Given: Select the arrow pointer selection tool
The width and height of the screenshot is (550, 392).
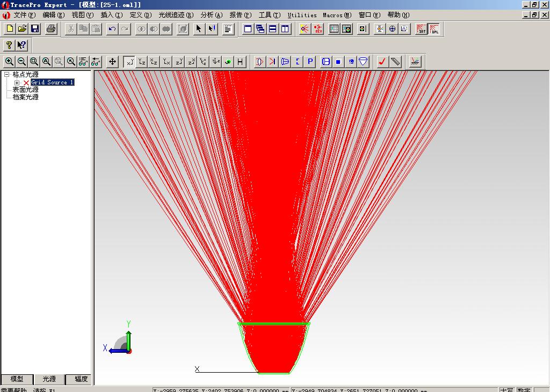Looking at the screenshot, I should click(199, 29).
